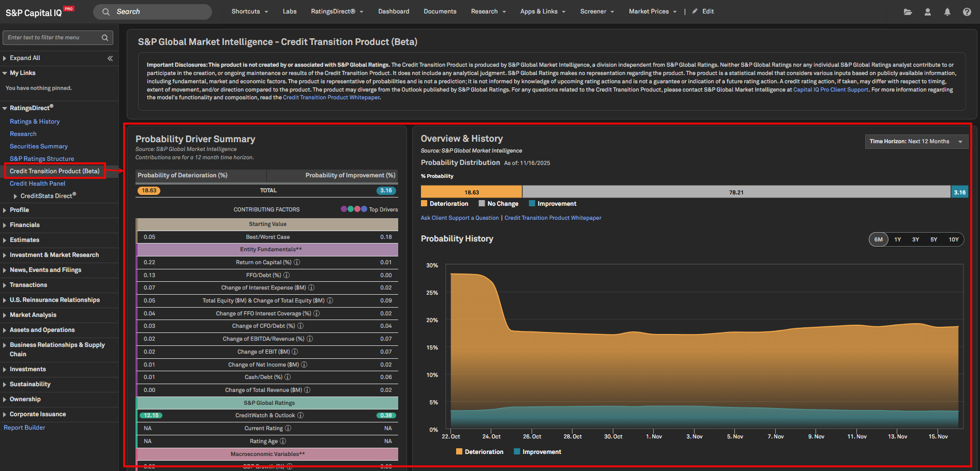Image resolution: width=980 pixels, height=471 pixels.
Task: Click the info icon beside Return on Capital
Action: tap(297, 262)
